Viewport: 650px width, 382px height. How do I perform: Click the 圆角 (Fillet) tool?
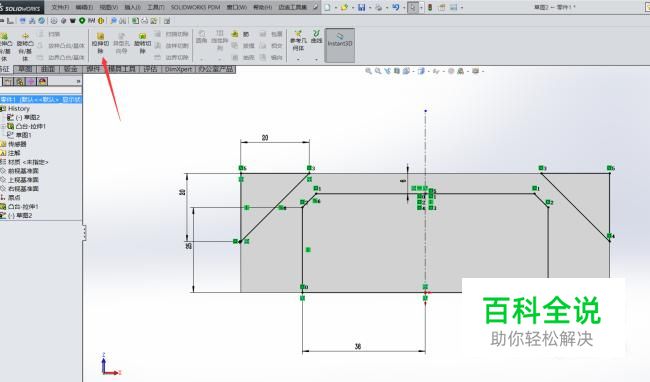pos(201,37)
